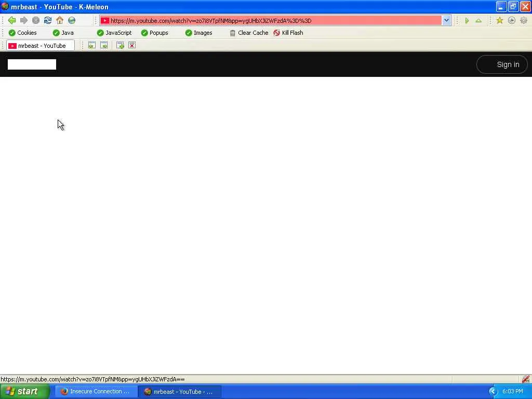This screenshot has height=399, width=532.
Task: Click the gray forward arrow
Action: [24, 20]
